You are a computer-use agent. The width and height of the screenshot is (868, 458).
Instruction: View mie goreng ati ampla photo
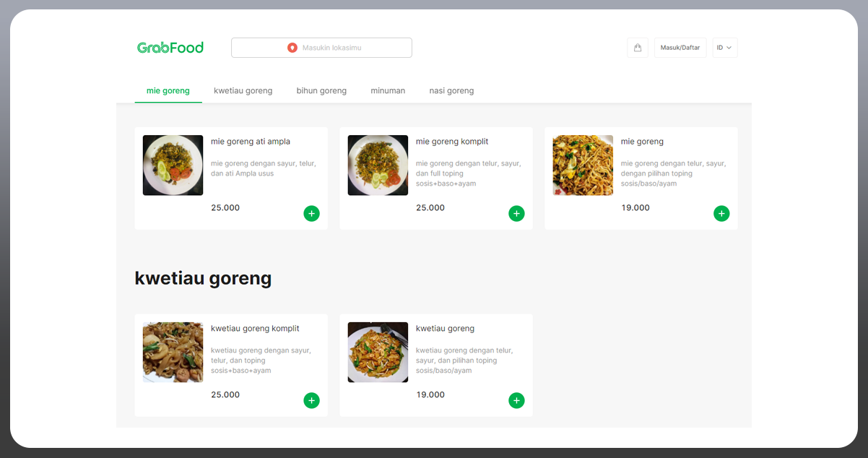(x=173, y=165)
